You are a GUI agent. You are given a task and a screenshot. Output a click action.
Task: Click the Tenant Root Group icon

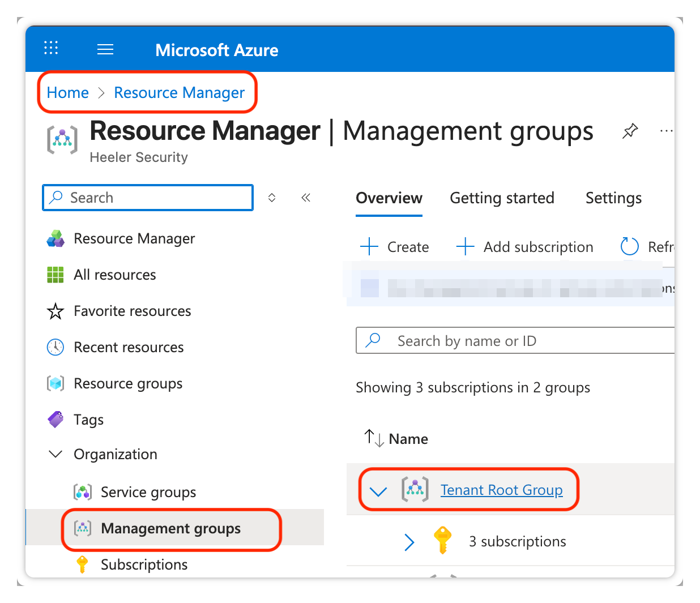tap(415, 489)
